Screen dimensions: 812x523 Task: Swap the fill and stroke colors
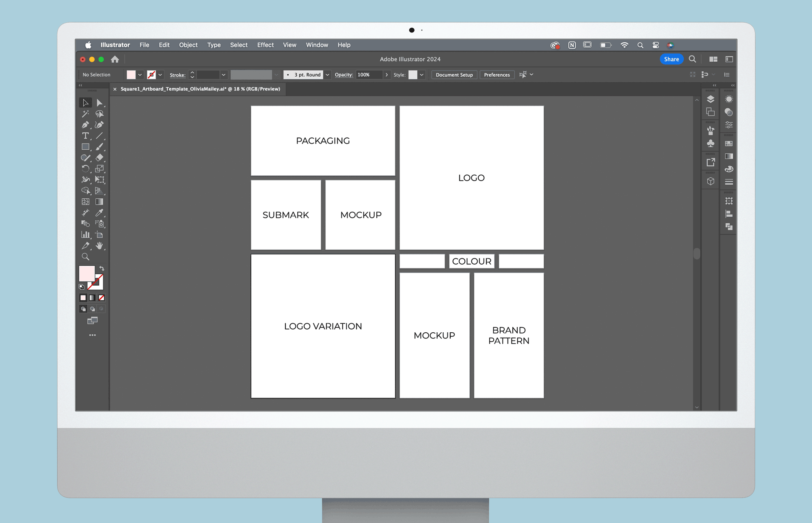point(101,269)
